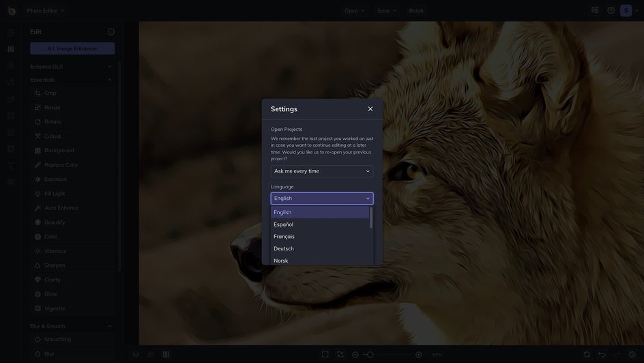Select the Crop tool
Screen dimensions: 644x363
point(72,93)
